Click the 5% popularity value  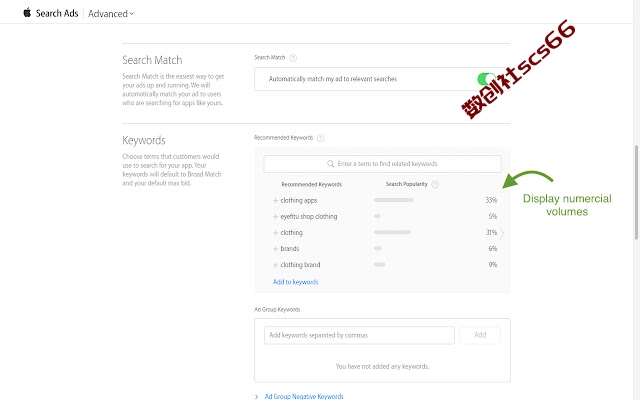click(493, 216)
